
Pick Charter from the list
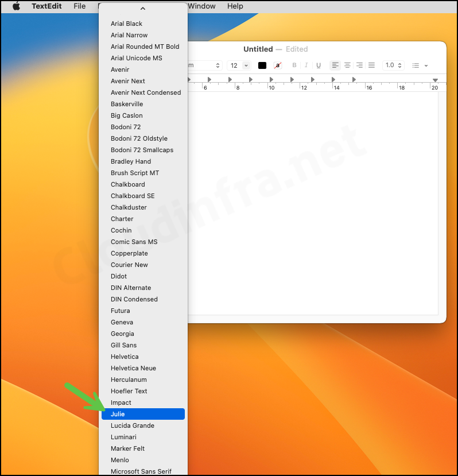click(143, 219)
